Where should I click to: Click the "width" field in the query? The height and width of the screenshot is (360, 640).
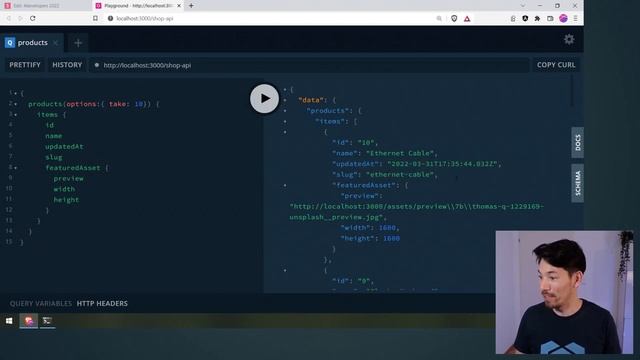pyautogui.click(x=64, y=189)
